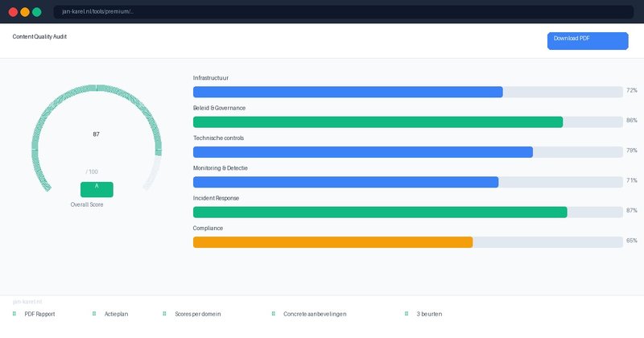Viewport: 644px width, 338px height.
Task: Click the icon next to 3 beurten
Action: [407, 314]
